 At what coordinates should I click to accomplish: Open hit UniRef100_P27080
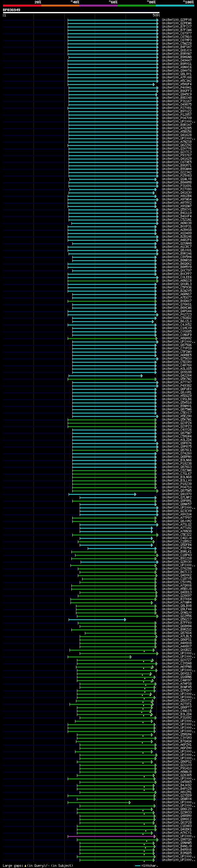[x=177, y=189]
